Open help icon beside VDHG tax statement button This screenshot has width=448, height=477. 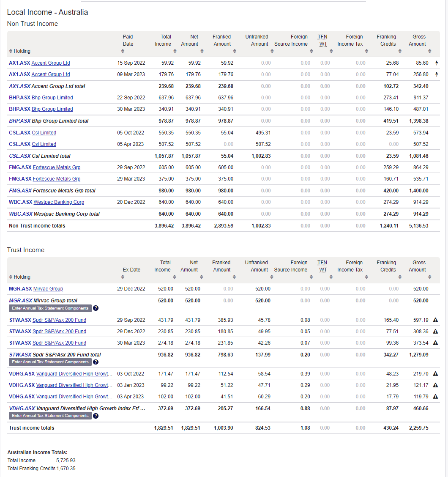click(96, 416)
